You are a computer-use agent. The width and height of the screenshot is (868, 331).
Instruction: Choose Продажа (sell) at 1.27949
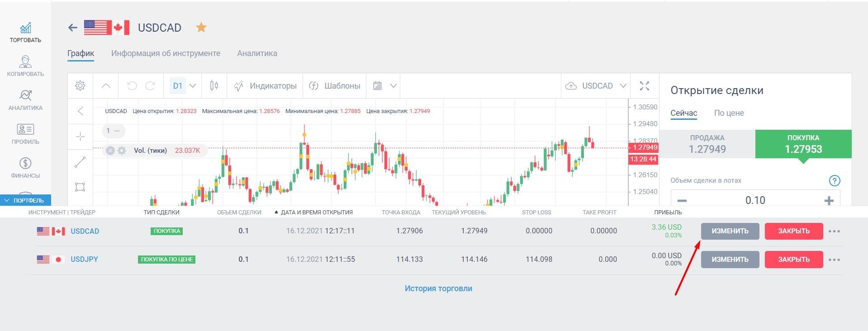point(707,144)
